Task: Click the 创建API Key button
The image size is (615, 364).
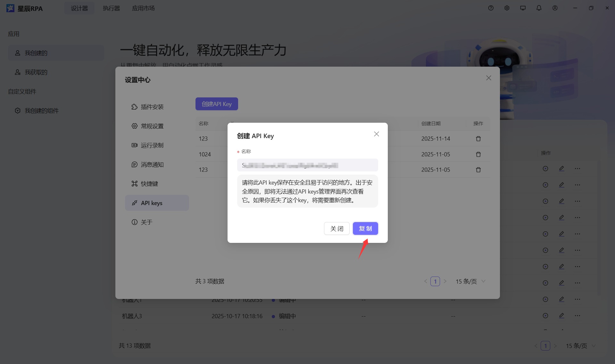Action: 217,103
